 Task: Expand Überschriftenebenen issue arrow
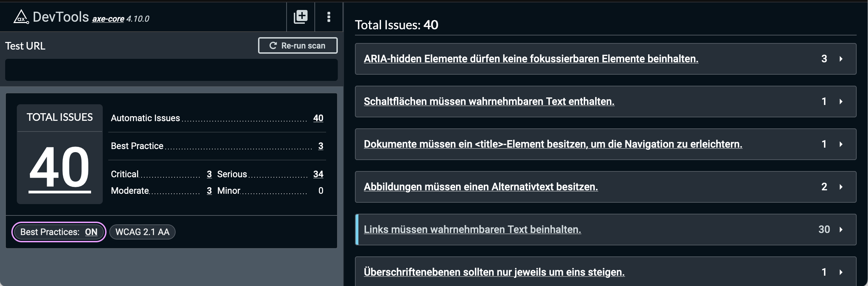pos(841,272)
